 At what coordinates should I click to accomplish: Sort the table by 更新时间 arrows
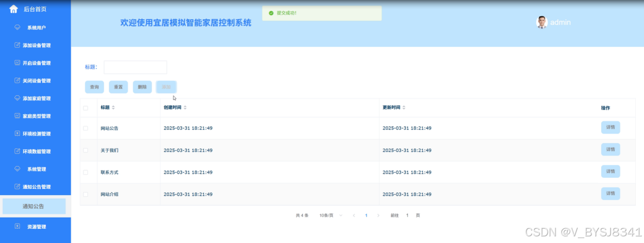pyautogui.click(x=404, y=107)
